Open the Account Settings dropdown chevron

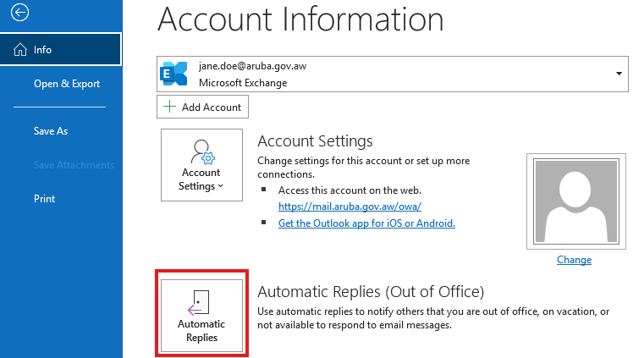(221, 186)
